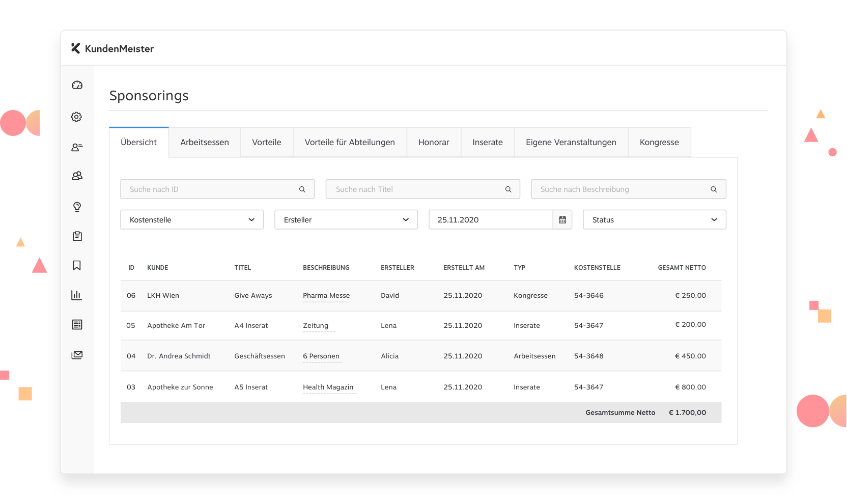The height and width of the screenshot is (504, 847).
Task: Switch to the Inserate tab
Action: pos(488,142)
